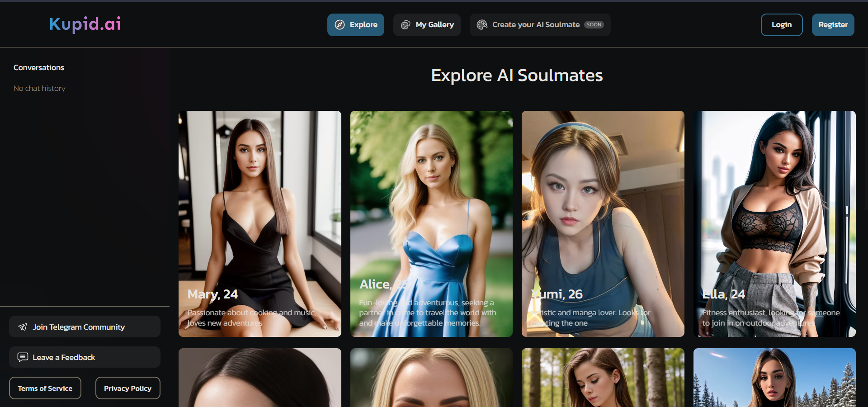Join the Telegram Community
Viewport: 868px width, 407px height.
click(85, 327)
